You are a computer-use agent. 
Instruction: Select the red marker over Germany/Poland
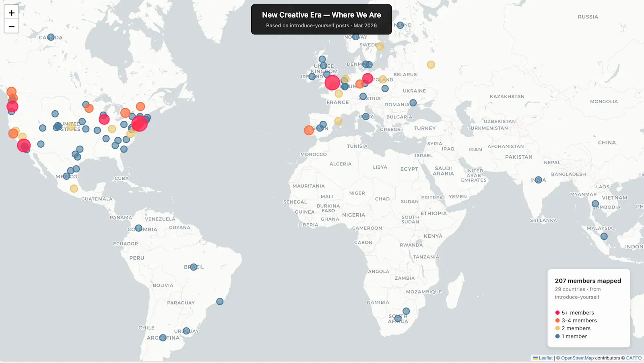click(x=367, y=78)
